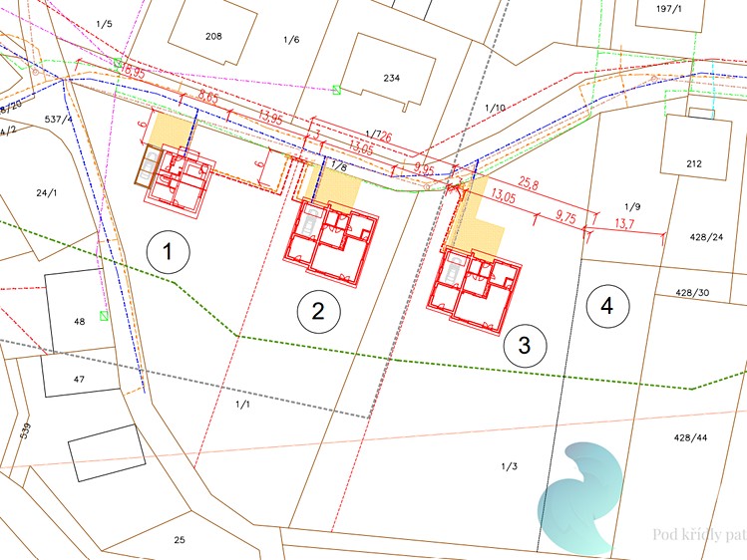Select parcel label 1/8
Viewport: 747px width, 560px height.
point(339,166)
